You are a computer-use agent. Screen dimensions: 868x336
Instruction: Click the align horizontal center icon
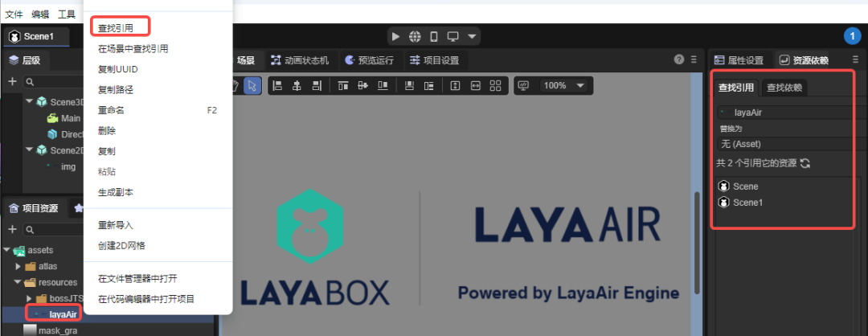(297, 86)
